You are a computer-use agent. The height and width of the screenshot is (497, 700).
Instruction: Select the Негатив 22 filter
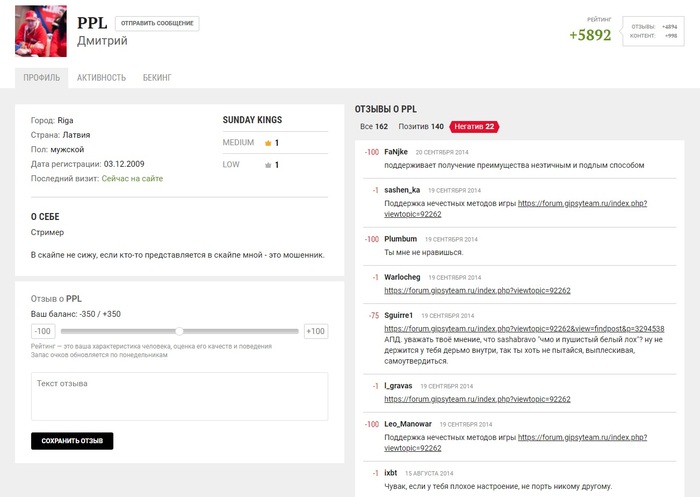(x=474, y=127)
